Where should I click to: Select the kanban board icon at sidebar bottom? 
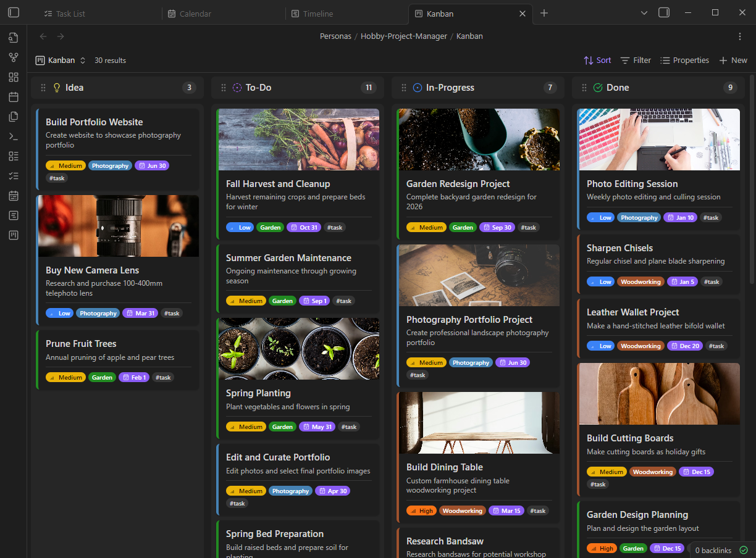(14, 235)
